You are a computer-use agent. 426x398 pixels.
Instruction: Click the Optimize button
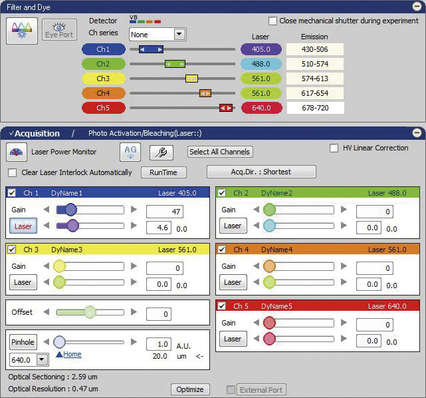190,389
